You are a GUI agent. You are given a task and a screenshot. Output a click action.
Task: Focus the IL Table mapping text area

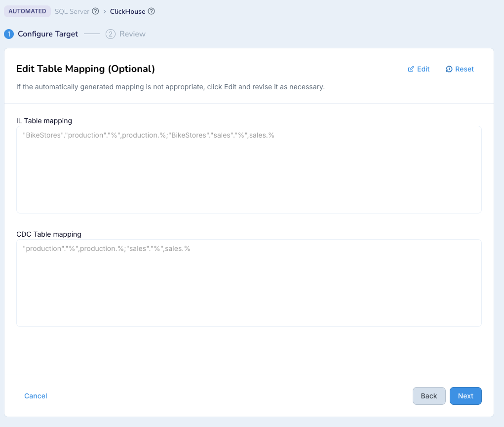click(x=249, y=170)
